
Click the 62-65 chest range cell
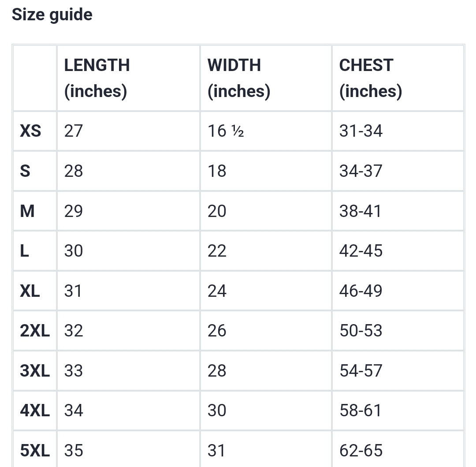click(x=361, y=451)
